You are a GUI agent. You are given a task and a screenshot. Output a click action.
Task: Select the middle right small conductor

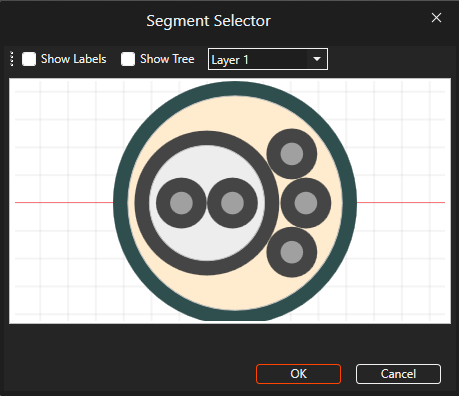tap(306, 203)
